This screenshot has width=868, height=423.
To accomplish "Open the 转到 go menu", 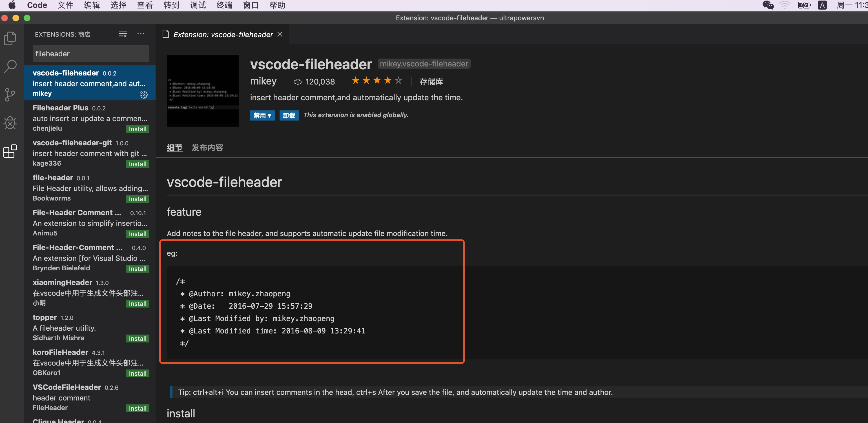I will (171, 5).
